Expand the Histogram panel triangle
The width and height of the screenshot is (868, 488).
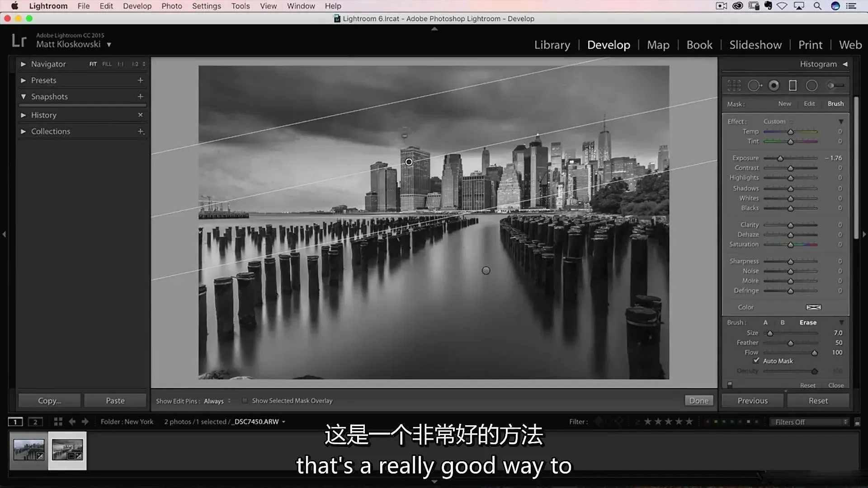click(x=845, y=64)
